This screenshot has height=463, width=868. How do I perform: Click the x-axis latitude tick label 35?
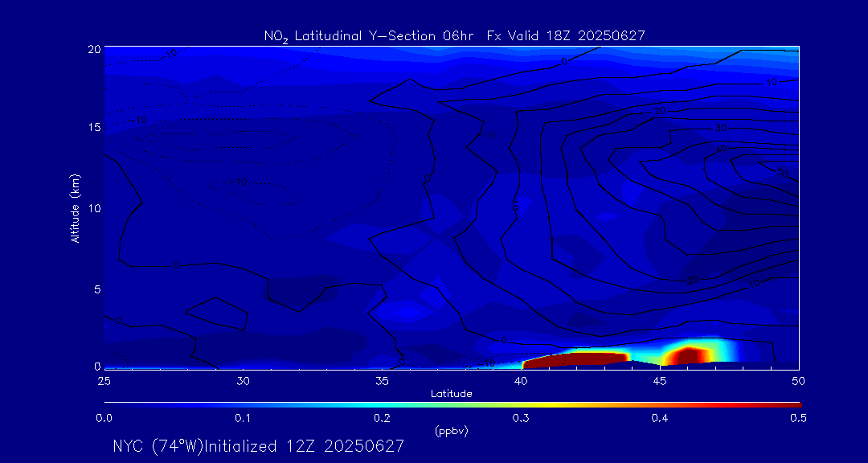(x=382, y=381)
